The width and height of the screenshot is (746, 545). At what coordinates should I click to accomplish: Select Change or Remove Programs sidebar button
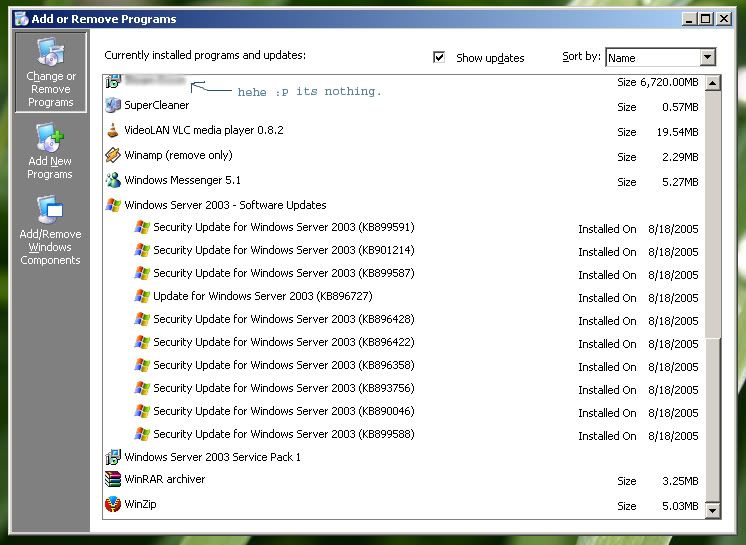point(51,72)
